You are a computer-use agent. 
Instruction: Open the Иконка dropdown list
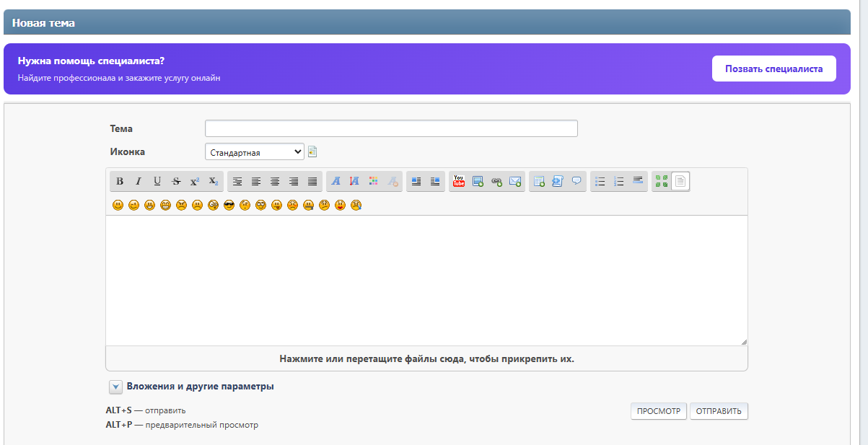click(x=255, y=152)
